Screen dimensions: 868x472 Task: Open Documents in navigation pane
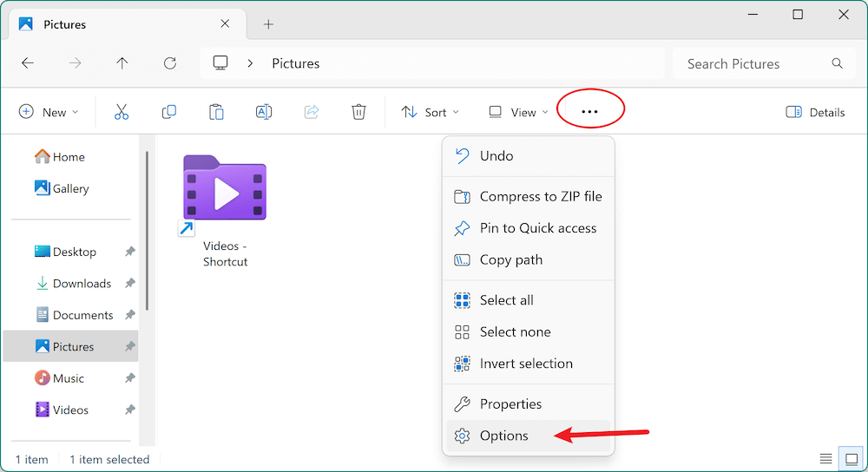[x=74, y=315]
